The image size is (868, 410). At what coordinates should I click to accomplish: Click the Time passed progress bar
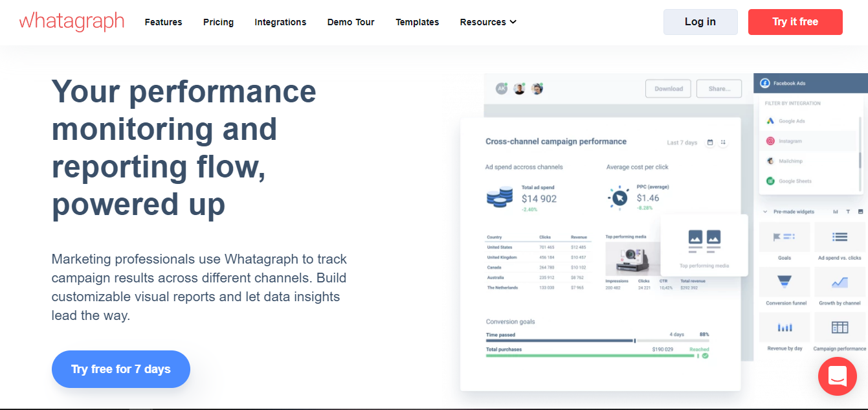coord(560,340)
